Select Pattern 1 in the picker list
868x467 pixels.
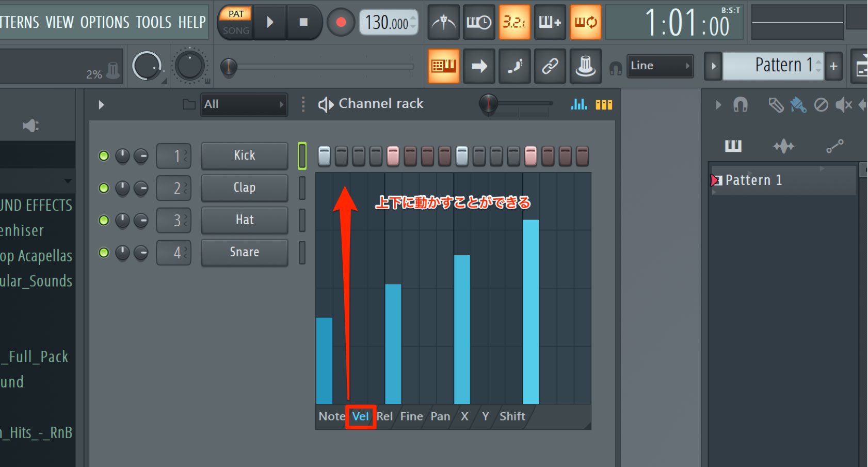coord(783,180)
